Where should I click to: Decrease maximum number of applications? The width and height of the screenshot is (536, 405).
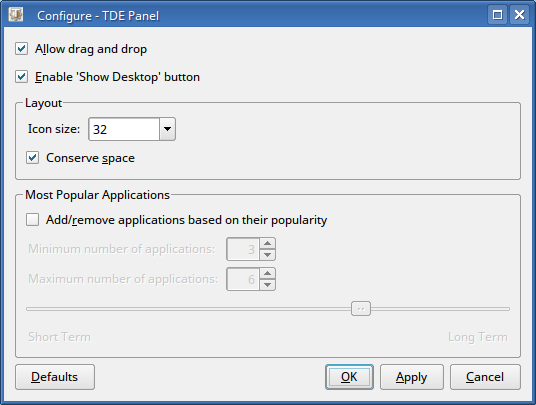pyautogui.click(x=267, y=285)
